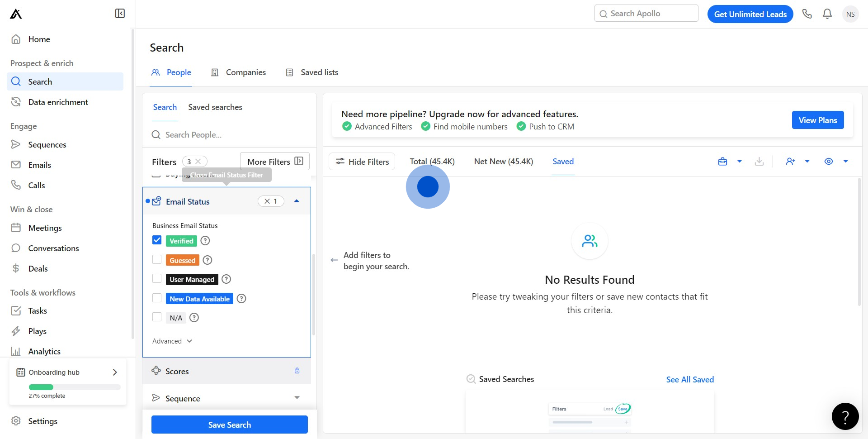Uncheck the Verified email status checkbox
This screenshot has height=439, width=868.
(x=157, y=240)
